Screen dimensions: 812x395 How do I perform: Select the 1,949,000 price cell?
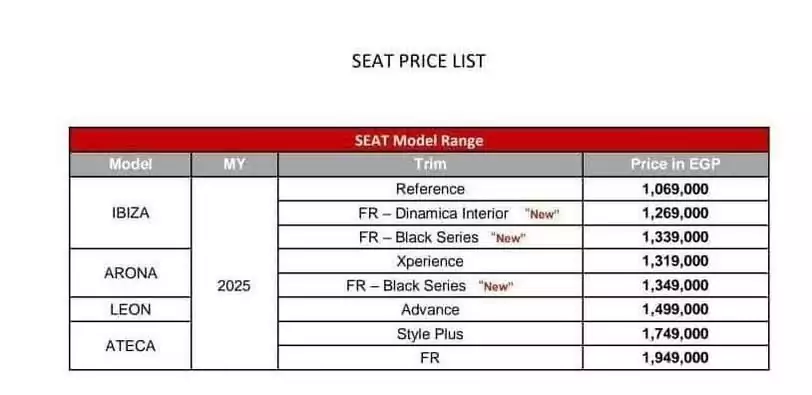click(676, 358)
